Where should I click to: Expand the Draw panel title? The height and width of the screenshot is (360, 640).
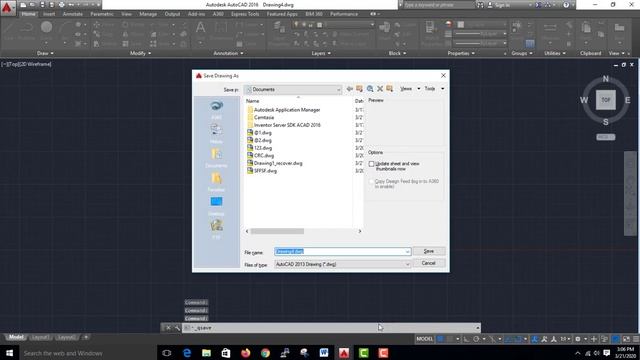45,53
